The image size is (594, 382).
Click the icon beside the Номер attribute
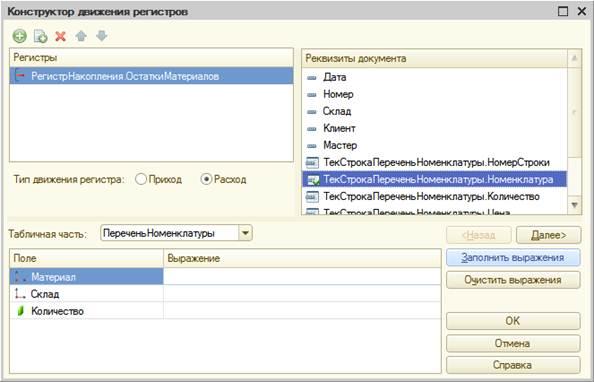pos(312,95)
